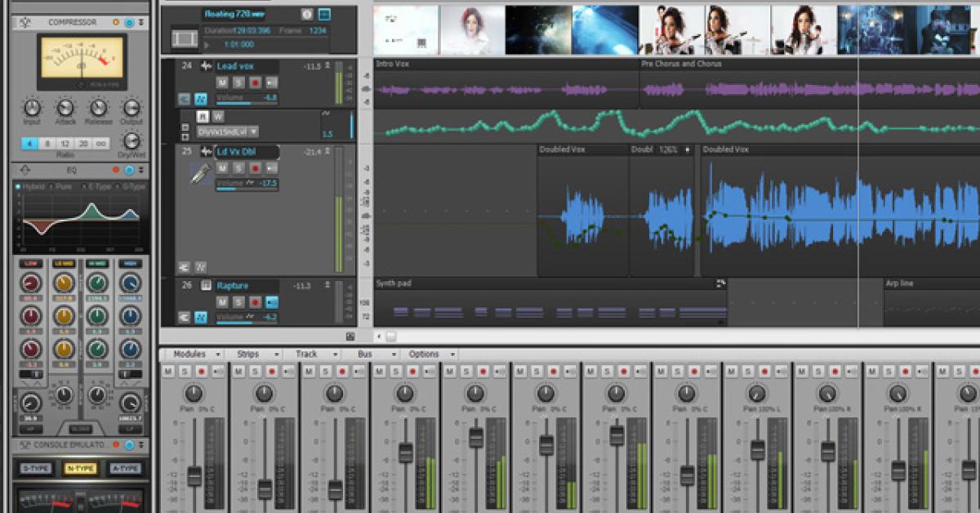Mute the Lead vox track
Viewport: 980px width, 513px height.
pyautogui.click(x=221, y=83)
